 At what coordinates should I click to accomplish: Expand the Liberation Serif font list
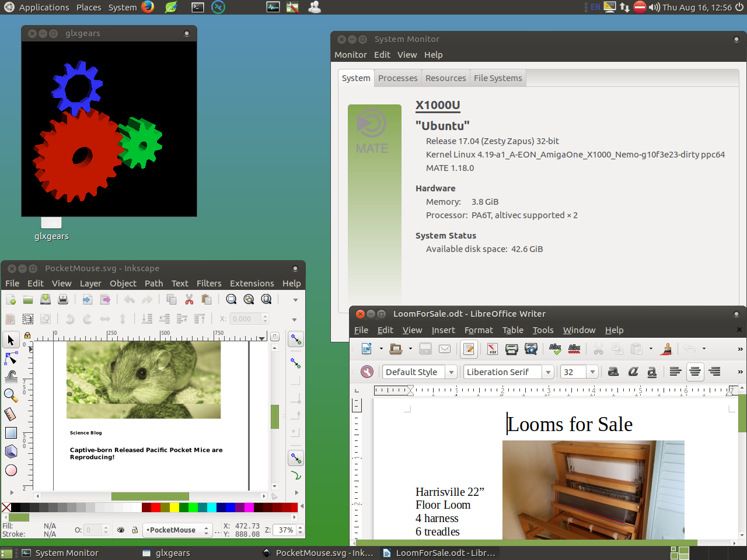pos(548,372)
